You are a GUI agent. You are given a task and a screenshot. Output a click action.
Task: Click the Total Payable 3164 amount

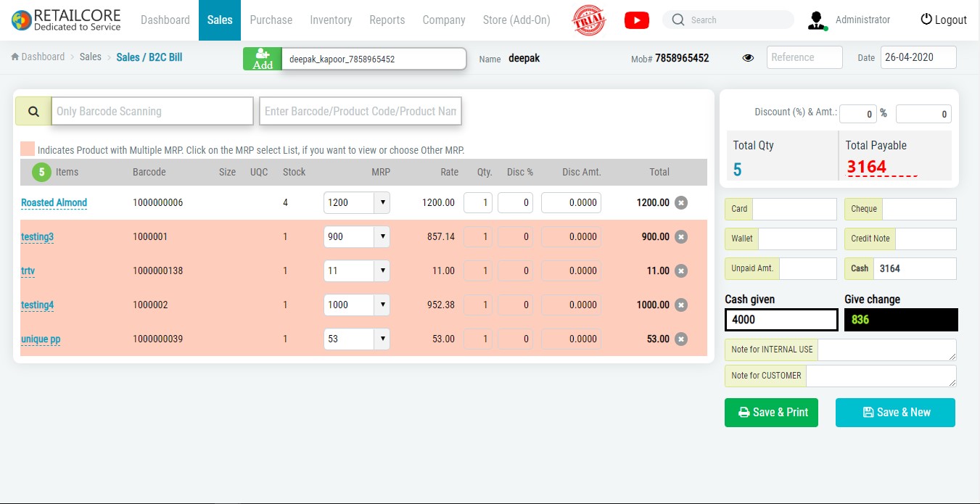(867, 168)
